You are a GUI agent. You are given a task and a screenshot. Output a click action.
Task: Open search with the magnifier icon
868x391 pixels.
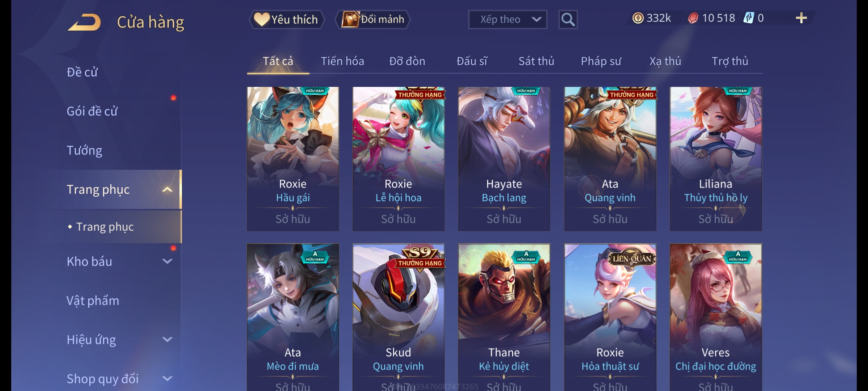pos(568,20)
